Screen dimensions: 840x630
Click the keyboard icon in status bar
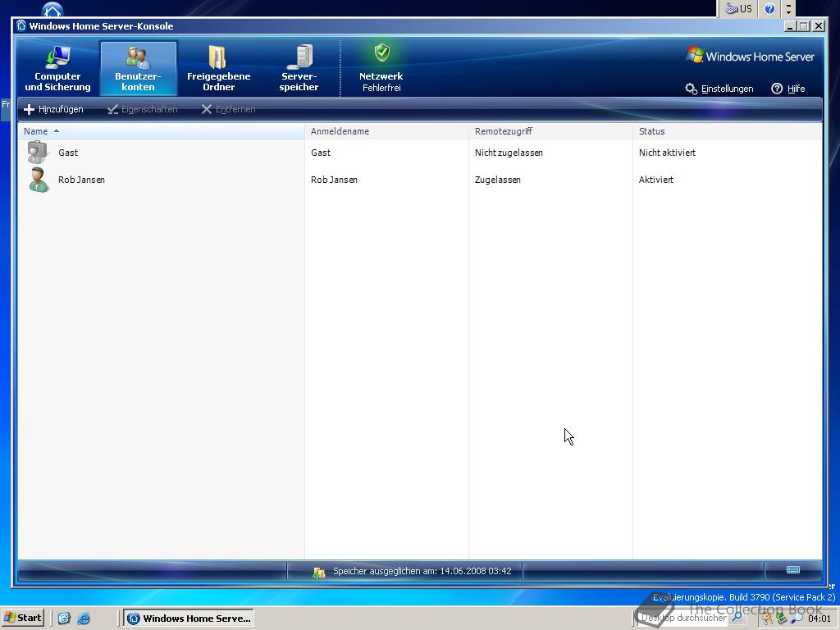tap(793, 569)
